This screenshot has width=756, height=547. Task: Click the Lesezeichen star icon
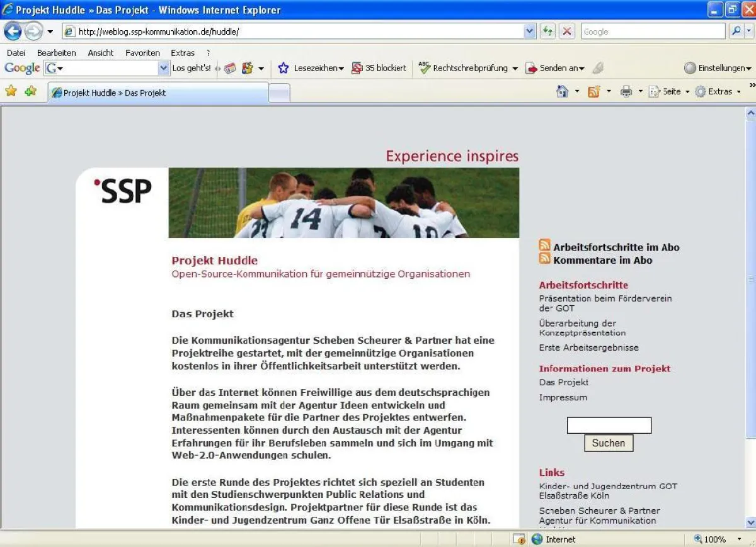285,68
